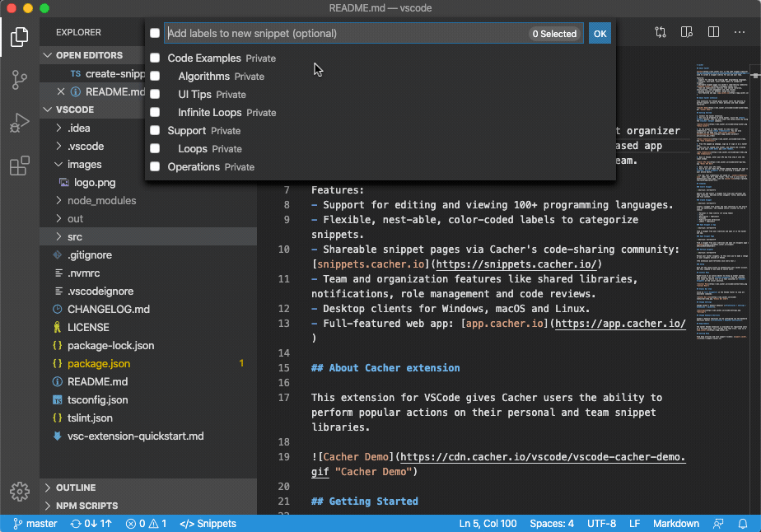Open CHANGELOG.md file
The width and height of the screenshot is (761, 532).
(108, 309)
